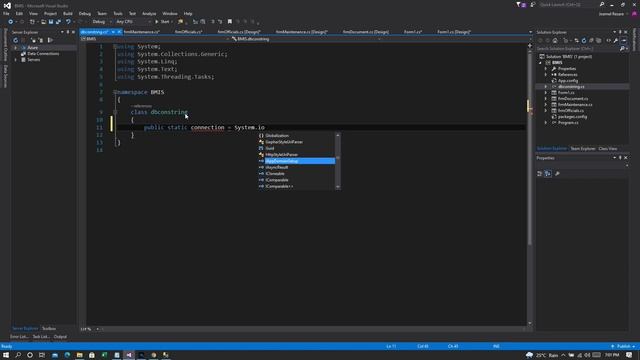640x360 pixels.
Task: Open the Windows Start menu
Action: coord(6,355)
